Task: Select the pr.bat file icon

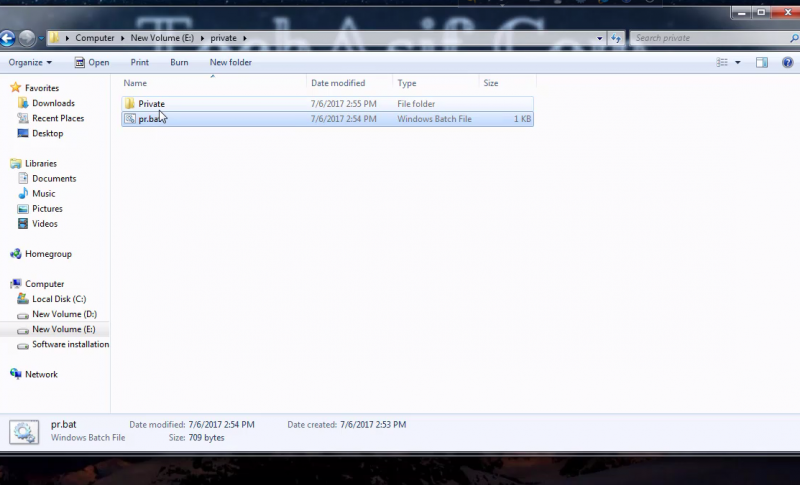Action: pyautogui.click(x=130, y=119)
